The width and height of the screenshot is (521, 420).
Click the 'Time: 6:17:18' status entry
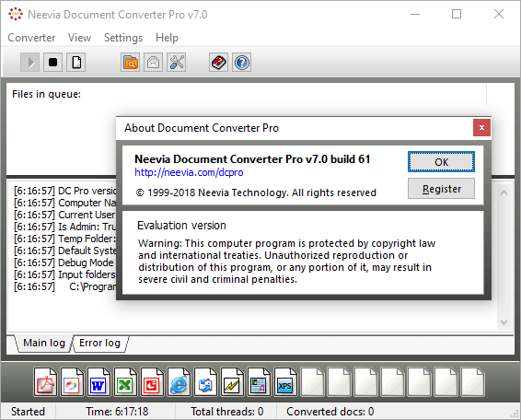pyautogui.click(x=117, y=412)
